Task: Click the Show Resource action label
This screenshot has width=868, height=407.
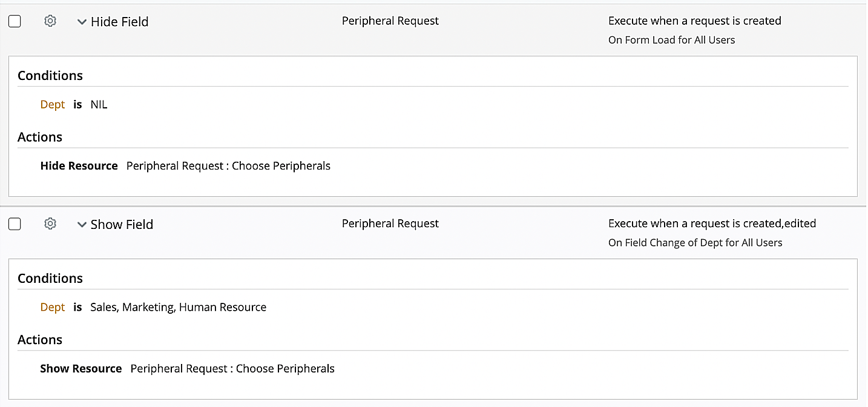Action: click(81, 369)
